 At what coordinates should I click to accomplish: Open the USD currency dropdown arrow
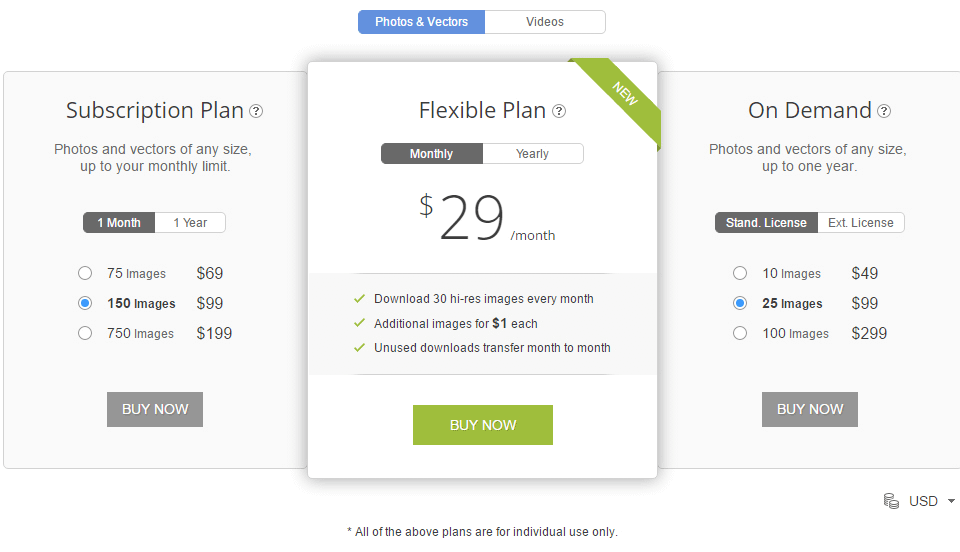pyautogui.click(x=951, y=501)
